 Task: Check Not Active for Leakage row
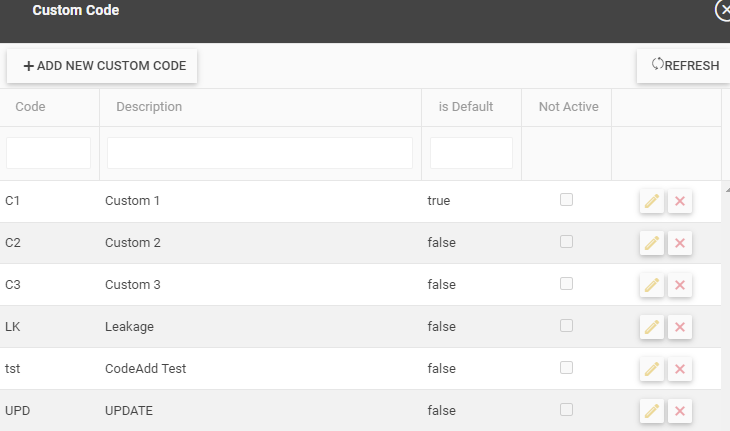[566, 326]
